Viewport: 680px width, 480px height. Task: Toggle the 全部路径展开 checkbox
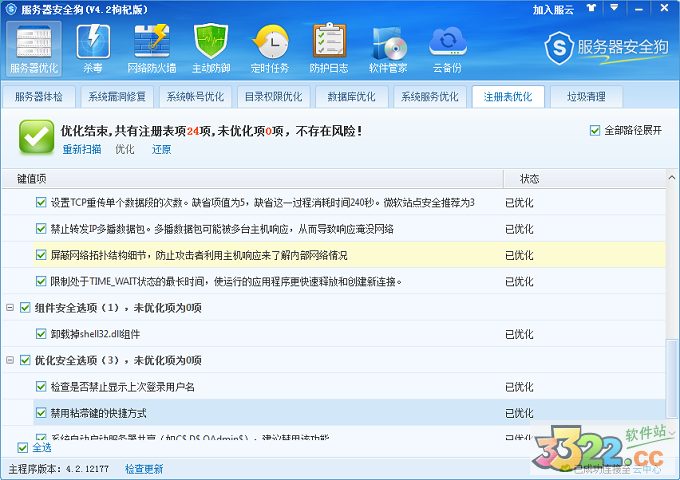click(595, 130)
